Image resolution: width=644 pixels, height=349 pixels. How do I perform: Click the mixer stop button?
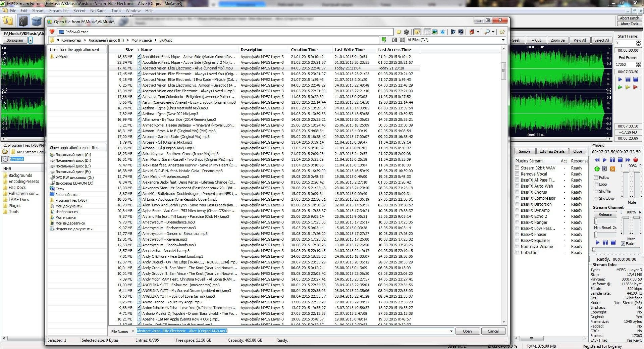620,160
